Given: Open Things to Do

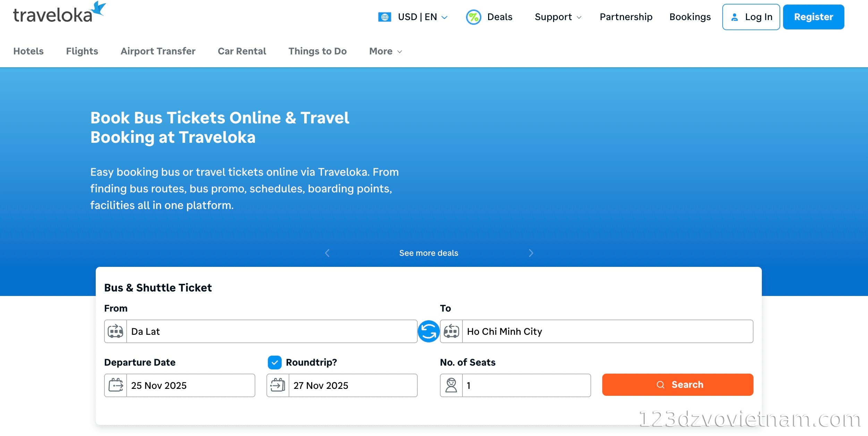Looking at the screenshot, I should 317,51.
